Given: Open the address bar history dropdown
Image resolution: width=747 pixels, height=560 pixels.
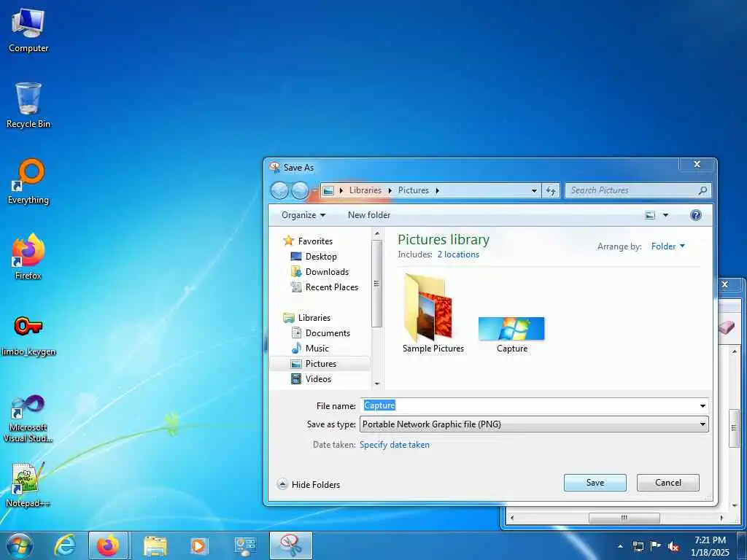Looking at the screenshot, I should pyautogui.click(x=534, y=190).
